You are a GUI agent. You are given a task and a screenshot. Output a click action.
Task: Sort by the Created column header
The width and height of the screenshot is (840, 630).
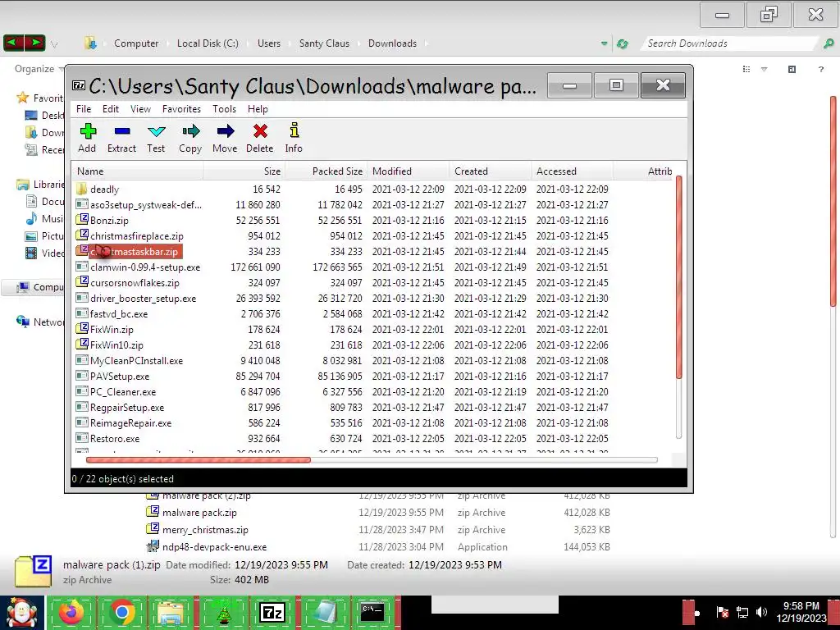click(491, 171)
